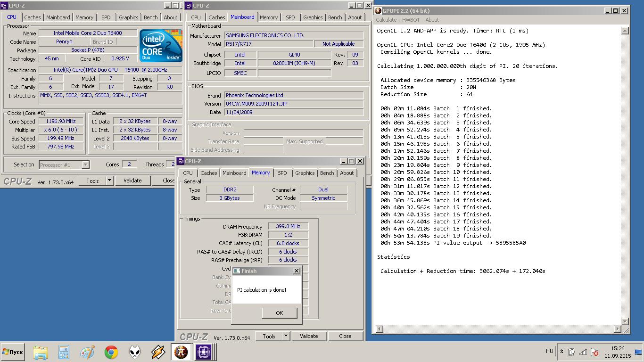Switch to SPD tab in CPU-Z Memory window
The height and width of the screenshot is (362, 644).
tap(282, 173)
